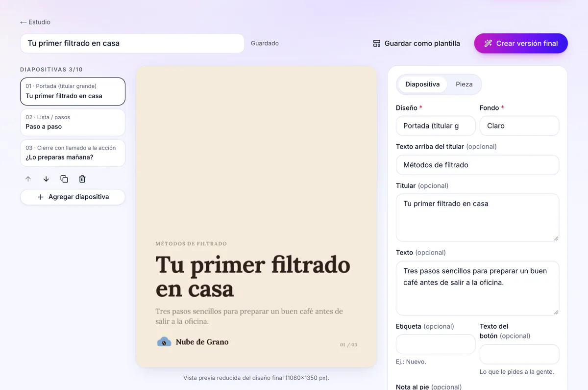Click the Nube de Grano brand name
This screenshot has height=390, width=588.
click(202, 342)
